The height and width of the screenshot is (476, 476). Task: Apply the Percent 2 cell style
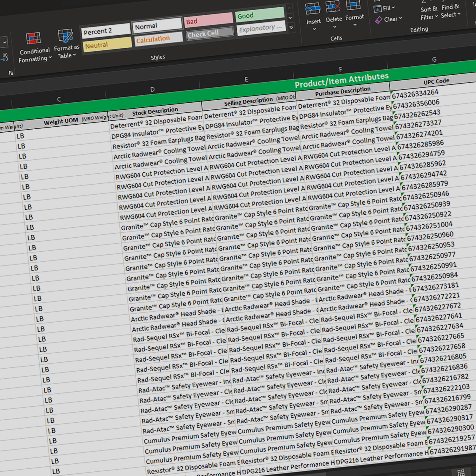(106, 31)
